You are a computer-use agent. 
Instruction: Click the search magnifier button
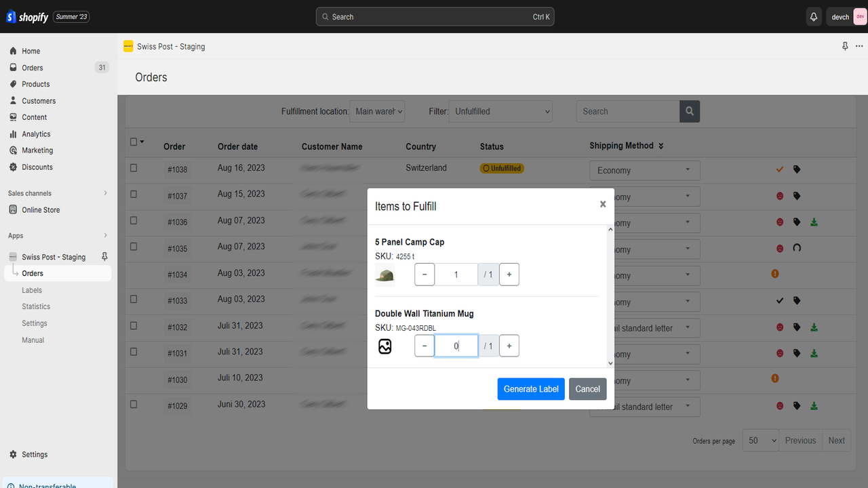click(x=690, y=111)
